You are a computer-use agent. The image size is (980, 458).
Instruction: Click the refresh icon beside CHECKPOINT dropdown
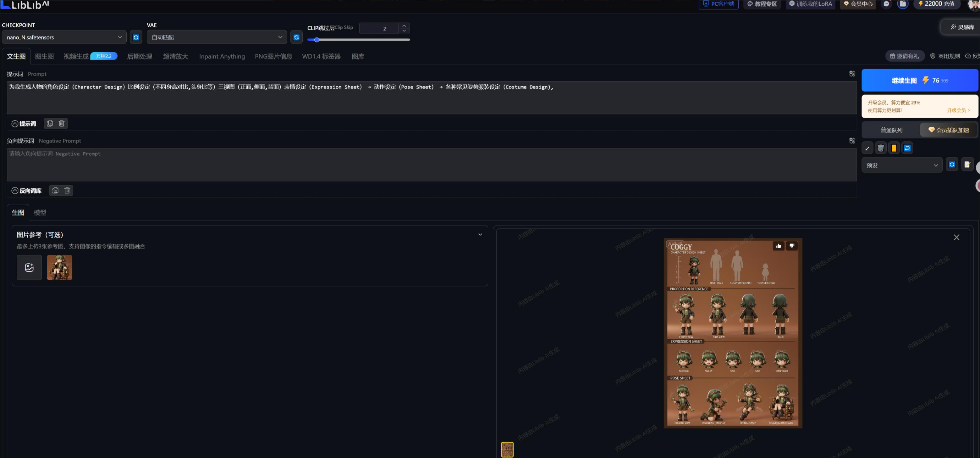coord(136,37)
